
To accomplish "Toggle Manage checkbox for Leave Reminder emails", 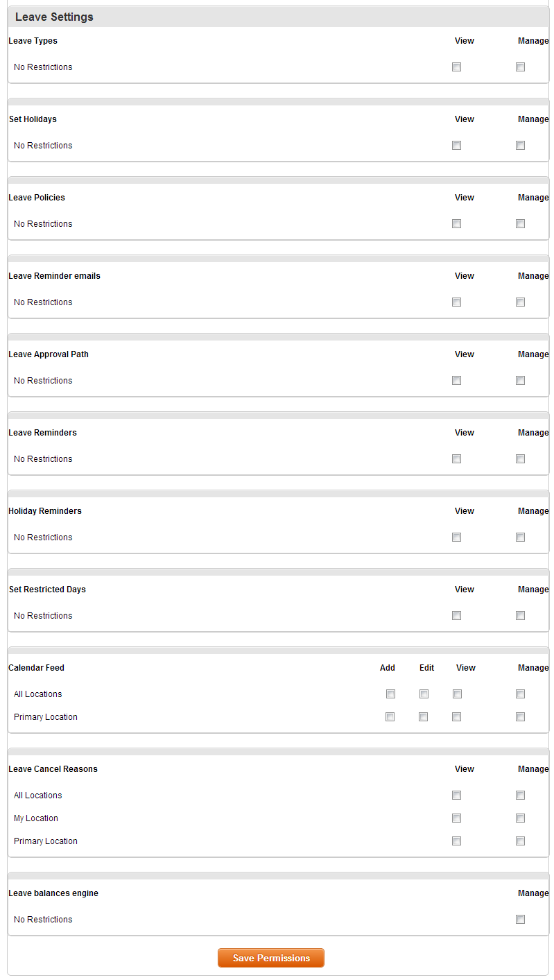I will (x=520, y=302).
